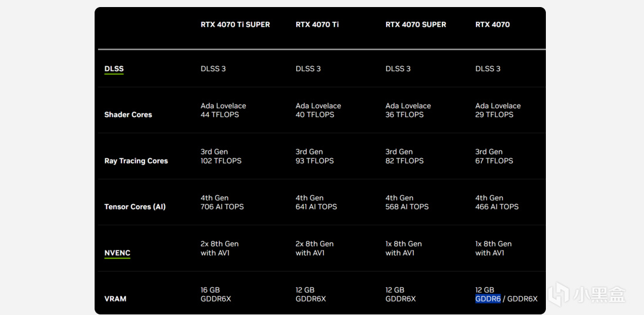This screenshot has height=315, width=644.
Task: Click the 16 GB GDDR6X cell
Action: pyautogui.click(x=216, y=294)
